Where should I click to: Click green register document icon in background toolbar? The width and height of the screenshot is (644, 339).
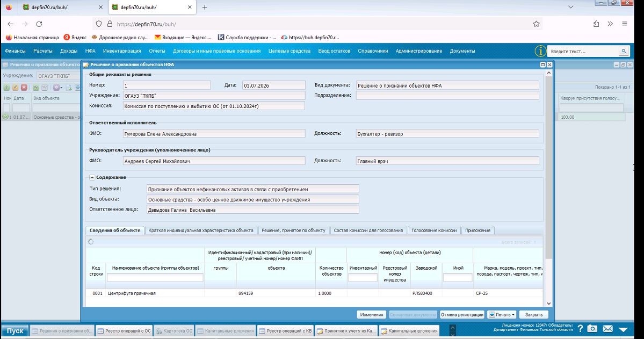36,88
